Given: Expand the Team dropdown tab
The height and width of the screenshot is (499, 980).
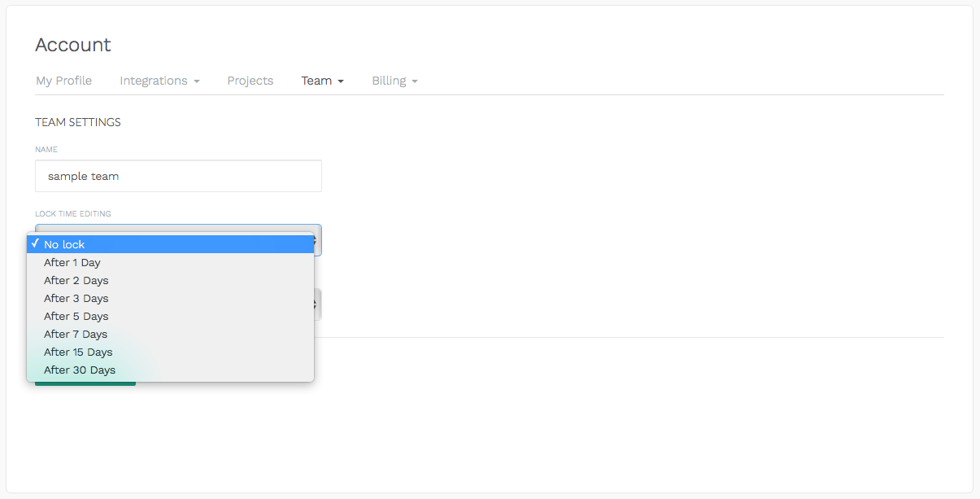Looking at the screenshot, I should coord(322,81).
